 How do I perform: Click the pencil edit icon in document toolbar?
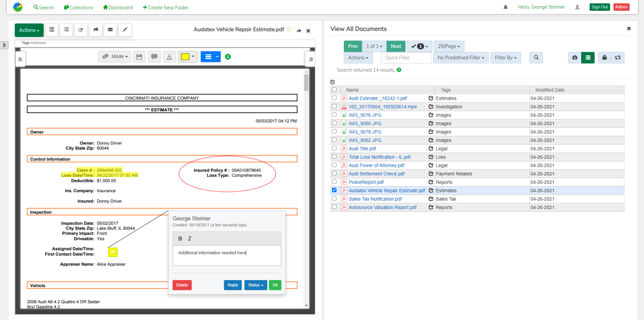point(125,30)
